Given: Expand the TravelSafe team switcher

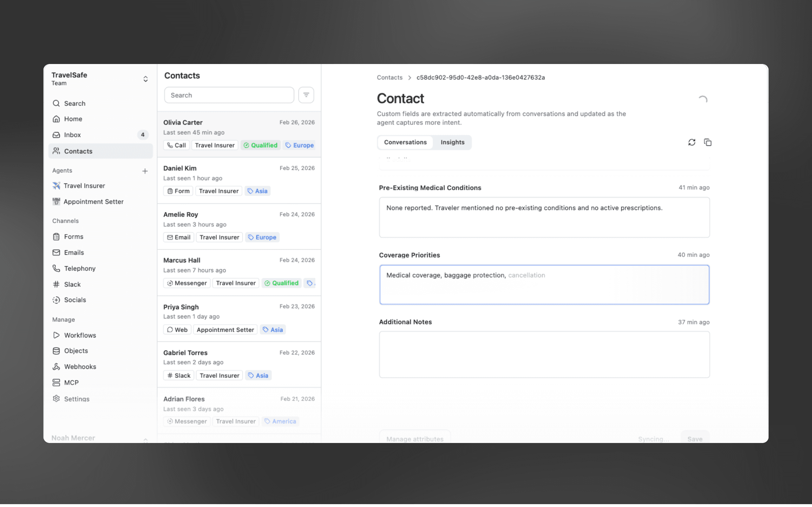Looking at the screenshot, I should coord(145,79).
